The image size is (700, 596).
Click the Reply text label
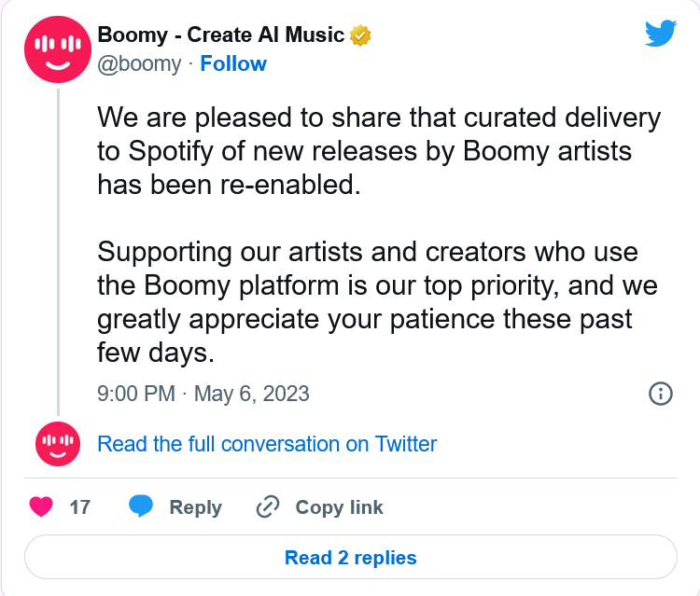[x=196, y=507]
